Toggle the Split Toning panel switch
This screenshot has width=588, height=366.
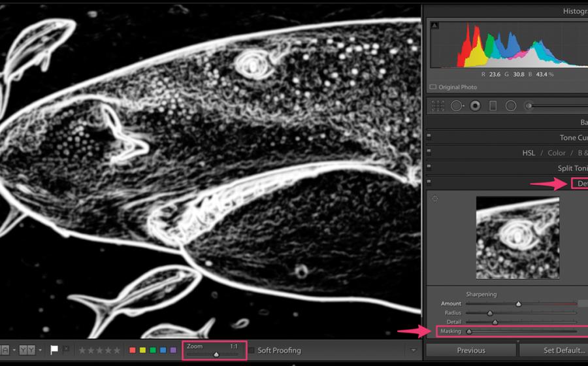click(x=429, y=168)
